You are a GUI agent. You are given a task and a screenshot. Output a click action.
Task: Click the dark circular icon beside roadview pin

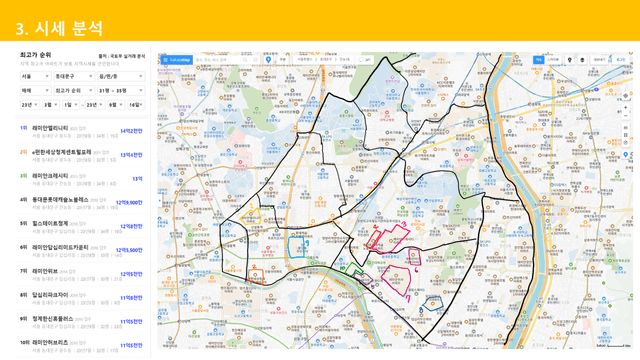click(x=582, y=60)
